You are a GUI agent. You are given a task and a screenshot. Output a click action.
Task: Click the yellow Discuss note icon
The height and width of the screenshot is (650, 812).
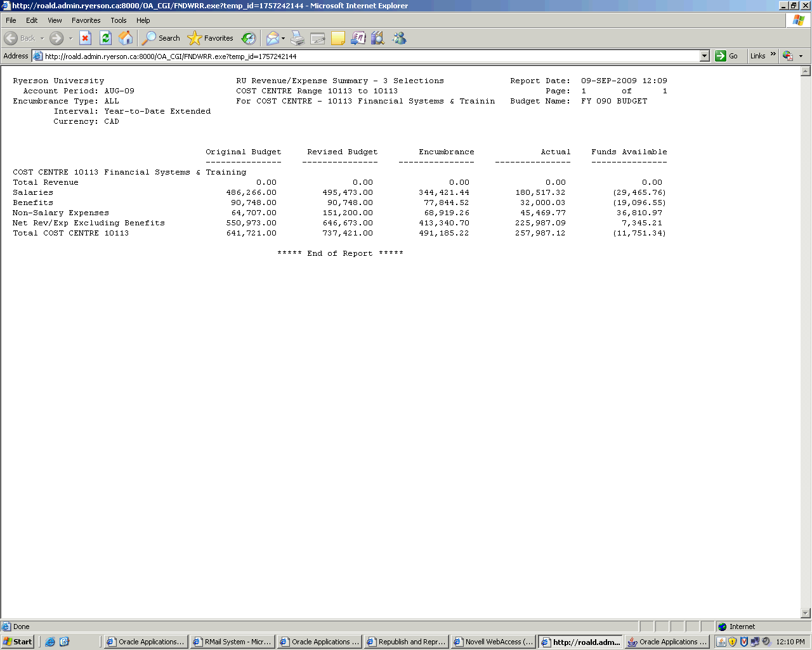(x=338, y=38)
